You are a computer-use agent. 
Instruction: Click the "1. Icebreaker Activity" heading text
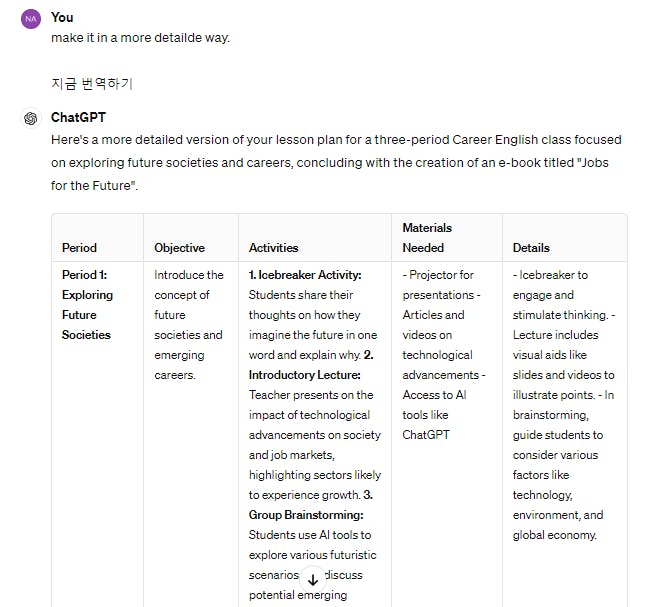[305, 275]
